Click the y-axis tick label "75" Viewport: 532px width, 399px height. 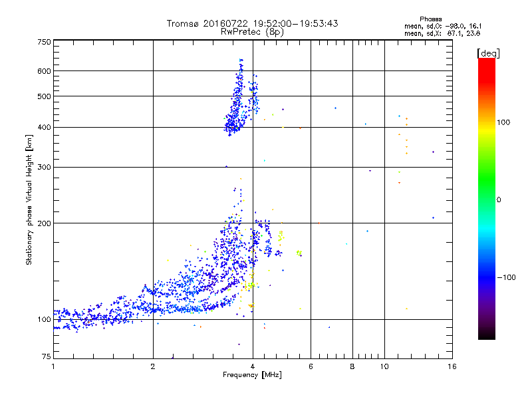tap(47, 356)
